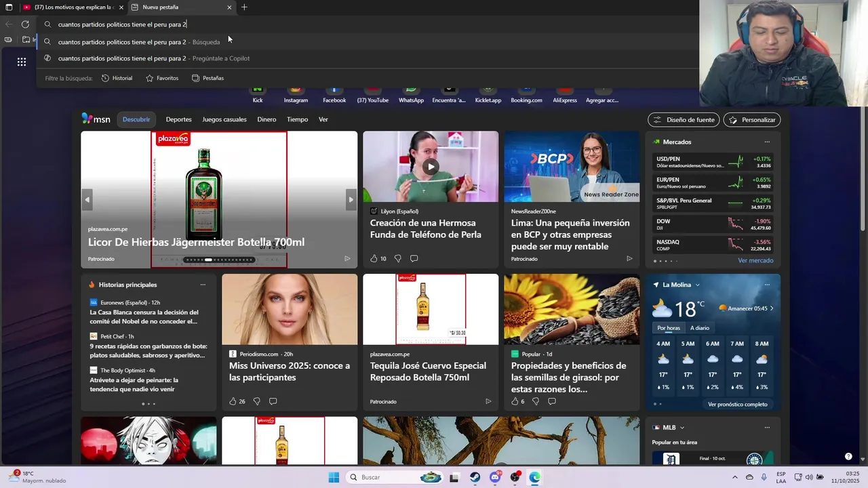
Task: Open the Kicklet.app quick link
Action: coord(488,95)
